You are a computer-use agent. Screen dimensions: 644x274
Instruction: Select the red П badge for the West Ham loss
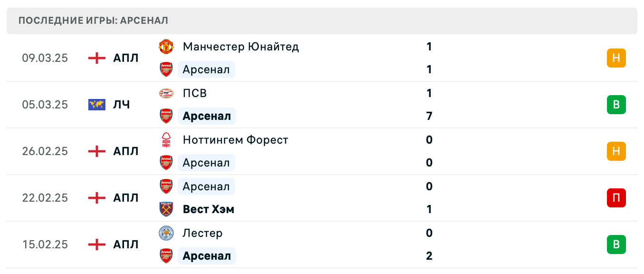coord(616,198)
